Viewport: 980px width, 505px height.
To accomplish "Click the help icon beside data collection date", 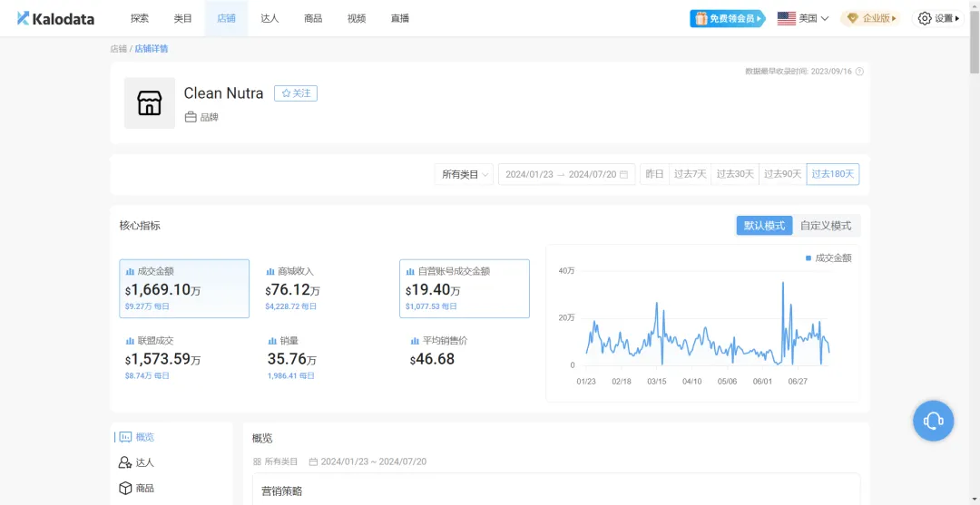I will 859,72.
